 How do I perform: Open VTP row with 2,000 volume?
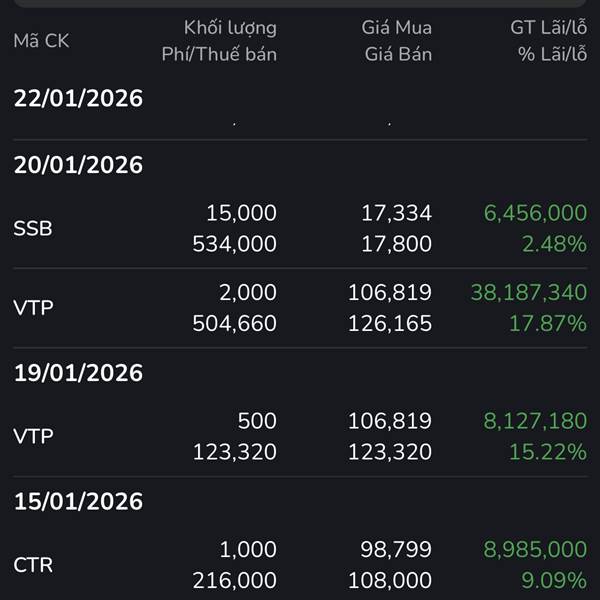(x=33, y=308)
